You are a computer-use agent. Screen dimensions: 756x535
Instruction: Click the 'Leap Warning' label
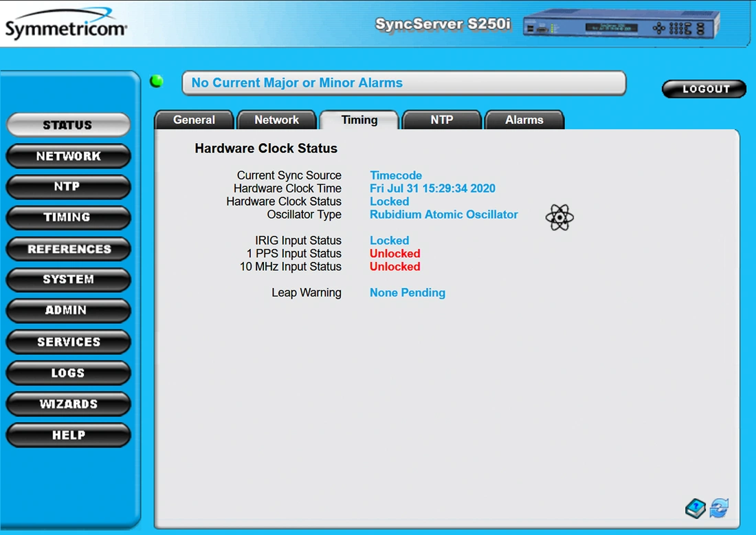click(x=307, y=292)
